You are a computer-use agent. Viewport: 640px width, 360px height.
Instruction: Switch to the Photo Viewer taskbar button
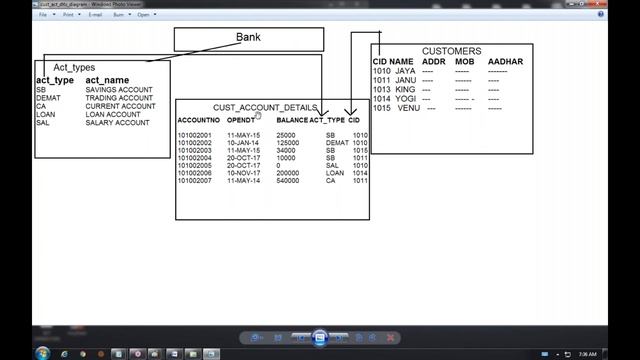point(211,354)
